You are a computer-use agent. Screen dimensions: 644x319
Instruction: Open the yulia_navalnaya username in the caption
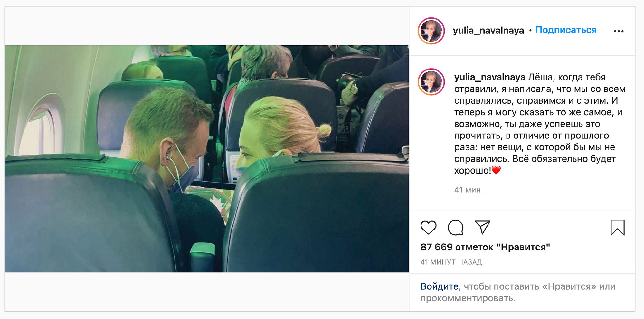pyautogui.click(x=489, y=77)
